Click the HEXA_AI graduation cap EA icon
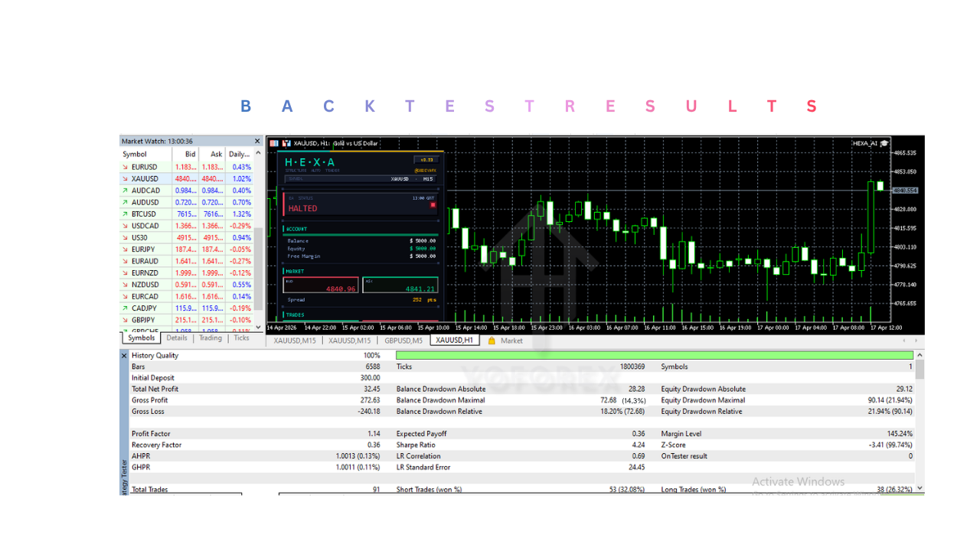The image size is (980, 551). [885, 143]
